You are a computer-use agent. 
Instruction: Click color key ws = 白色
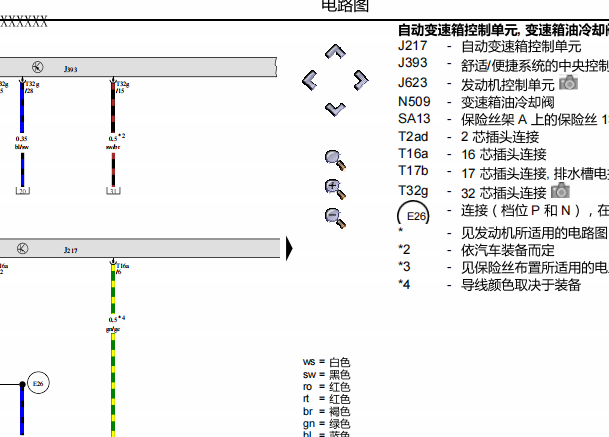(326, 362)
